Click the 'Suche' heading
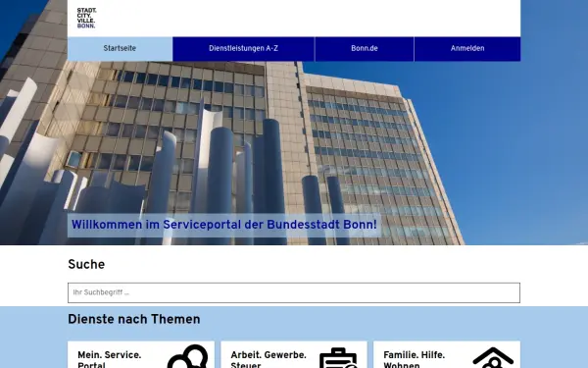The height and width of the screenshot is (368, 588). pos(86,264)
